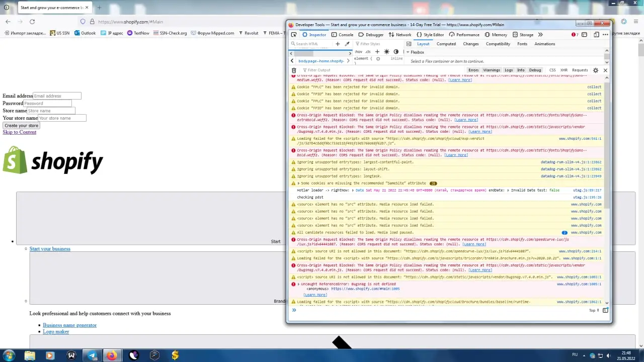This screenshot has height=362, width=644.
Task: Open the Storage panel
Action: (523, 35)
